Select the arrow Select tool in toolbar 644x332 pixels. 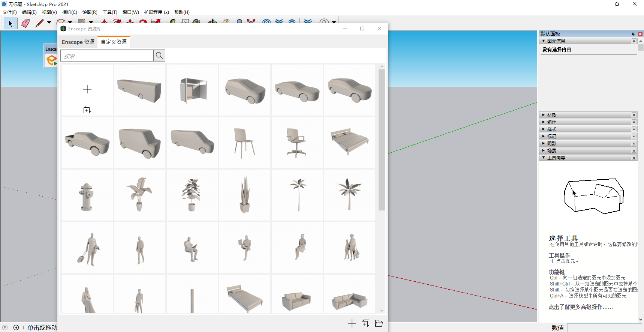10,23
